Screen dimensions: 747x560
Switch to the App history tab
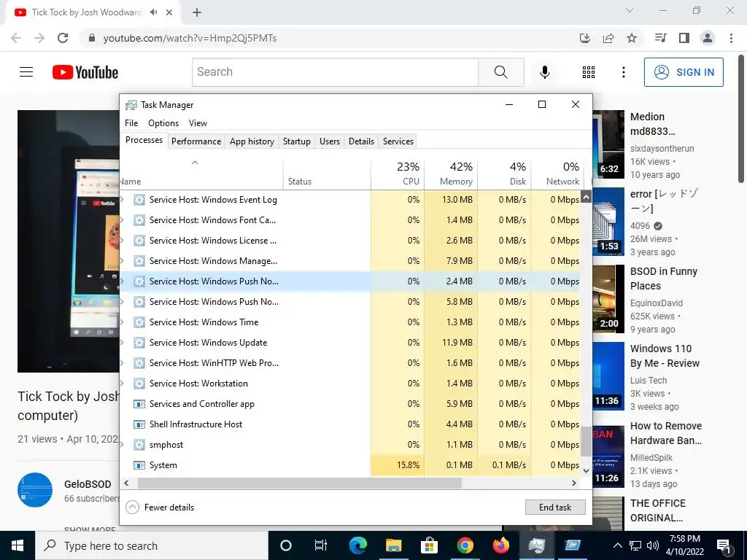pyautogui.click(x=252, y=141)
